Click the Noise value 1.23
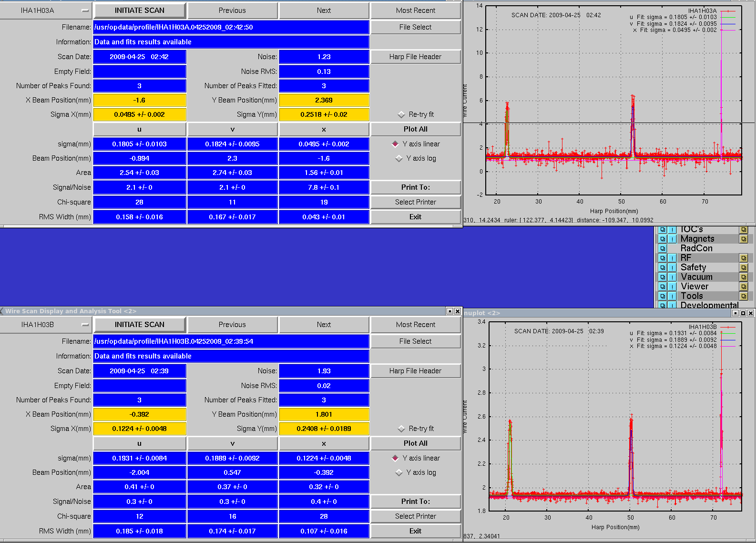Screen dimensions: 756x543 pyautogui.click(x=324, y=57)
